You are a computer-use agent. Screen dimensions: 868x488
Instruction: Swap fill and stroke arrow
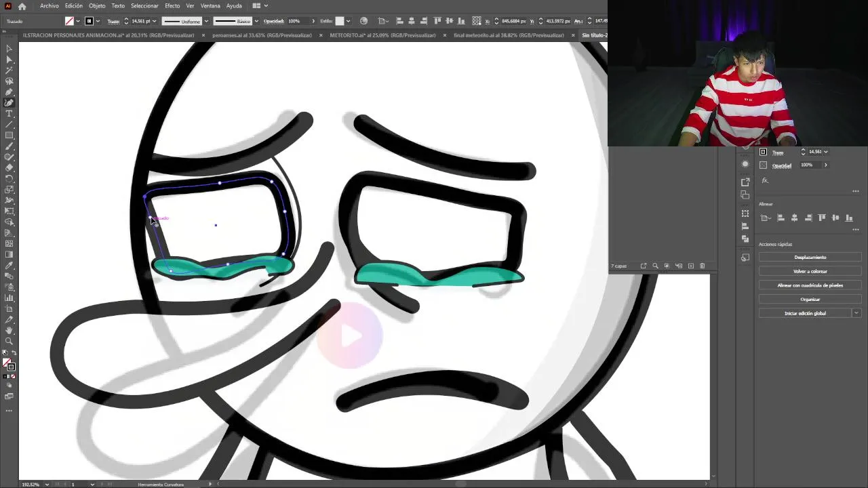tap(14, 352)
